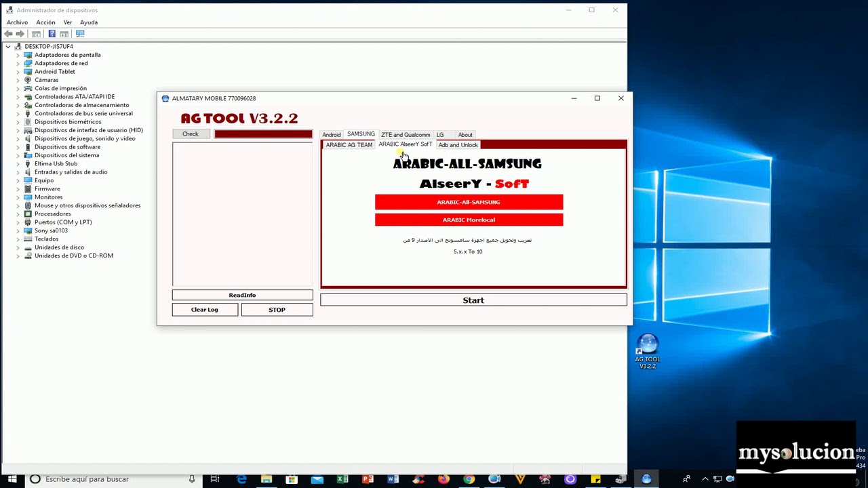This screenshot has width=868, height=488.
Task: Expand Puertos (COM y LPT)
Action: click(x=18, y=222)
